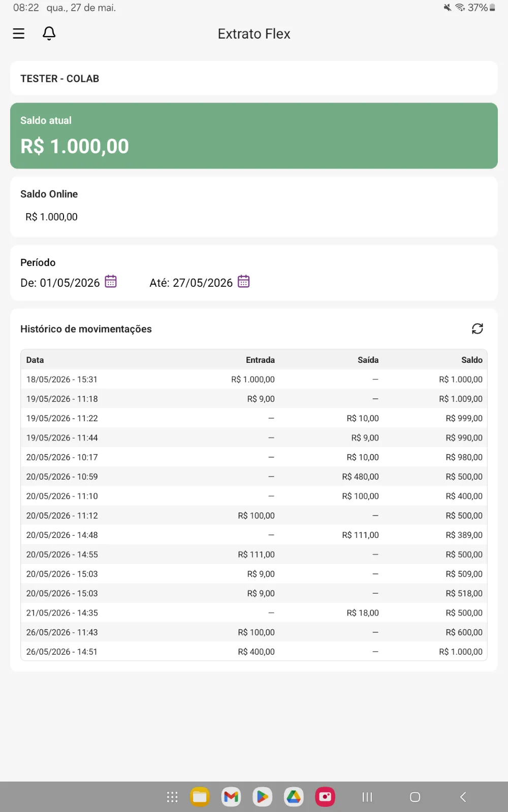Screen dimensions: 508x812
Task: Click the Histórico de movimentações heading
Action: coord(86,329)
